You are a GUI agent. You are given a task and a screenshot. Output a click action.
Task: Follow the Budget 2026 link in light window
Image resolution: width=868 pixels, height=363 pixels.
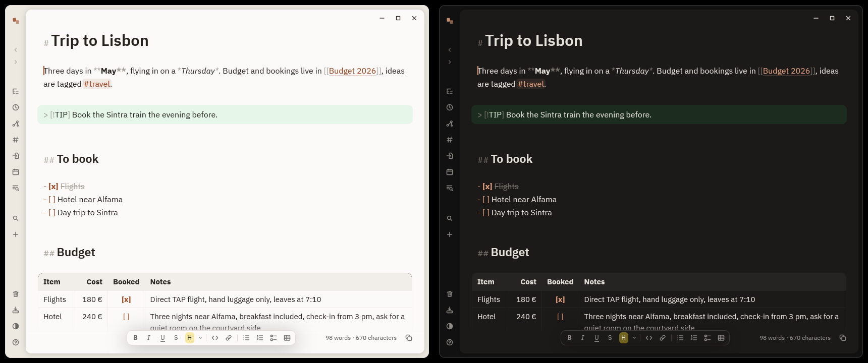(352, 71)
